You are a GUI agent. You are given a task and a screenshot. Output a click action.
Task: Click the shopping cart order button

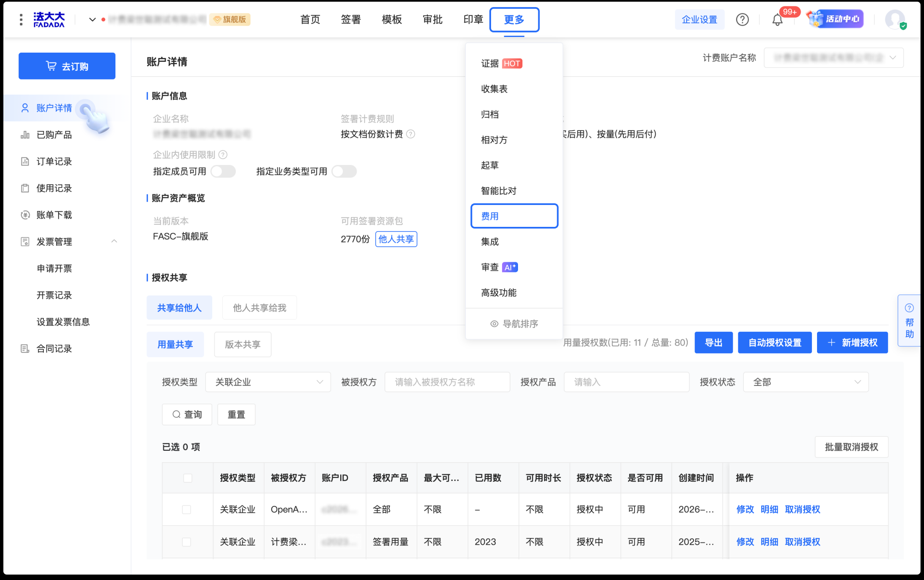(67, 66)
